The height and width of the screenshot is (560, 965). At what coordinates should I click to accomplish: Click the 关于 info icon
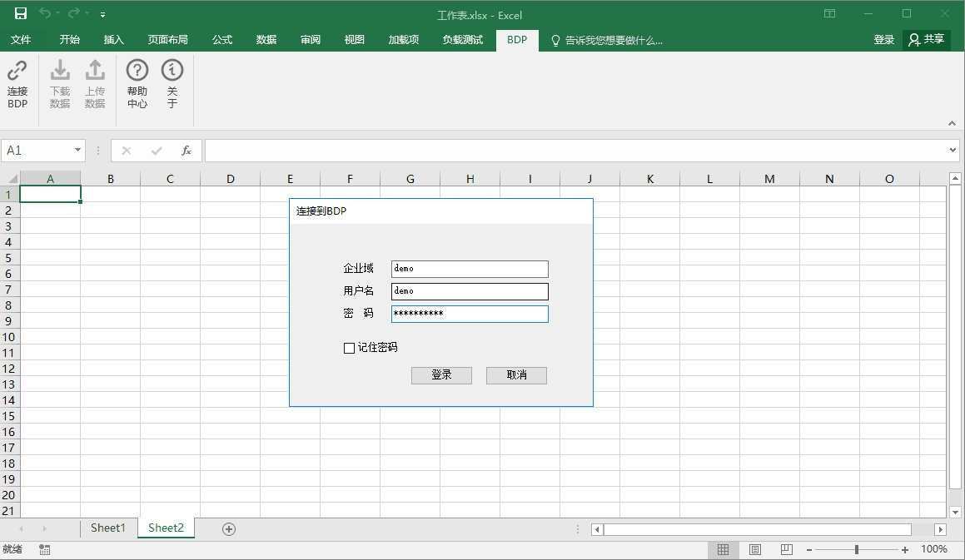click(172, 70)
